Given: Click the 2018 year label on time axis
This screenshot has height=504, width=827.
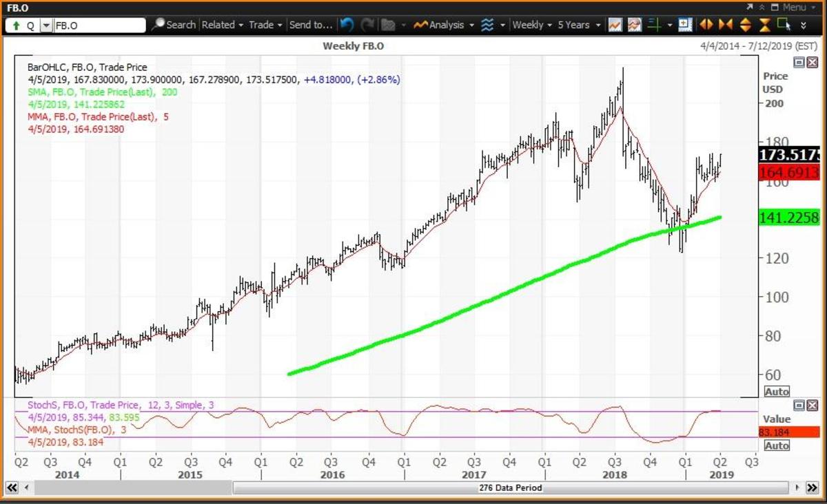Looking at the screenshot, I should (x=614, y=474).
